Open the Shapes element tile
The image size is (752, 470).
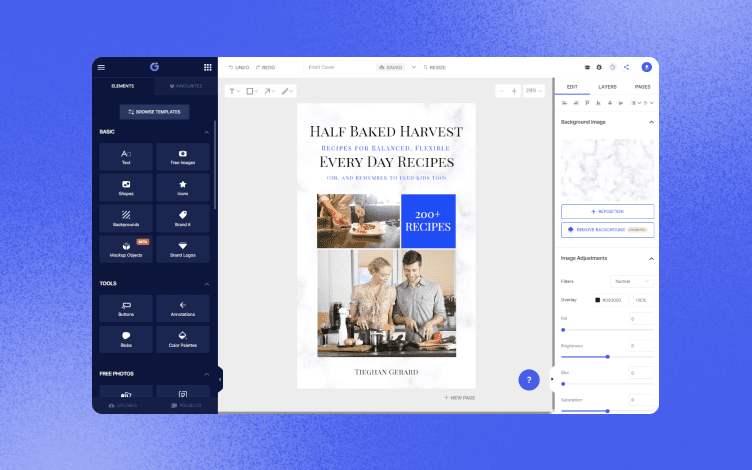(x=126, y=188)
